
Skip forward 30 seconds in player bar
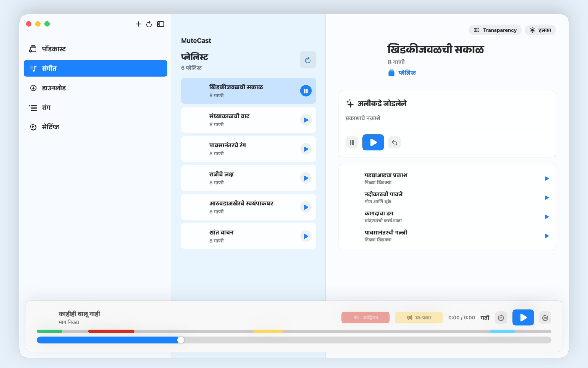(545, 317)
